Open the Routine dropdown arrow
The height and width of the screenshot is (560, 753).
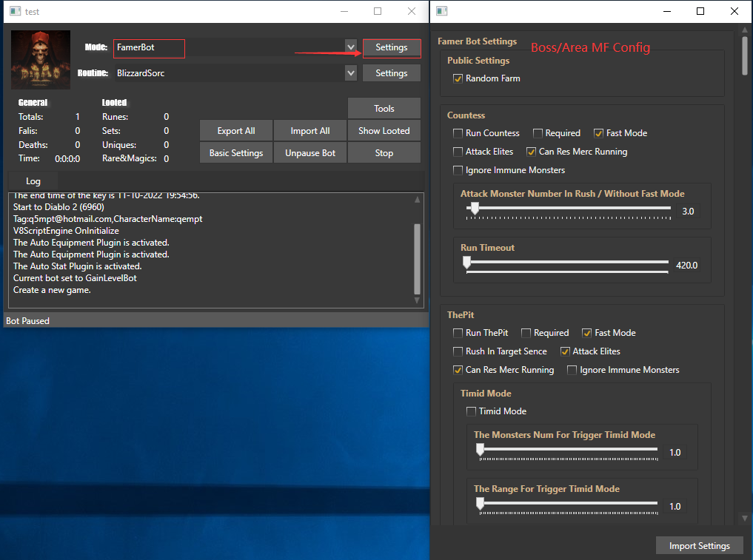pyautogui.click(x=351, y=73)
